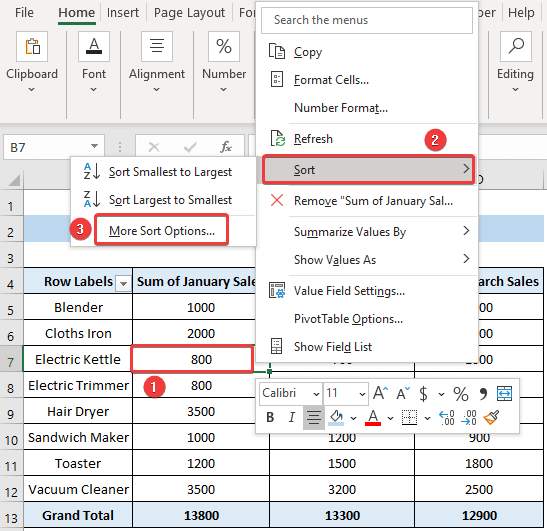Click the Format Painter brush icon

pos(491,417)
